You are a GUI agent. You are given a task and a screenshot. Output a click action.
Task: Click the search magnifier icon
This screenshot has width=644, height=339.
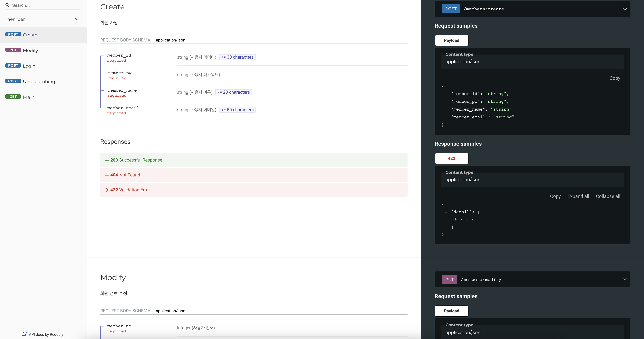(x=7, y=5)
